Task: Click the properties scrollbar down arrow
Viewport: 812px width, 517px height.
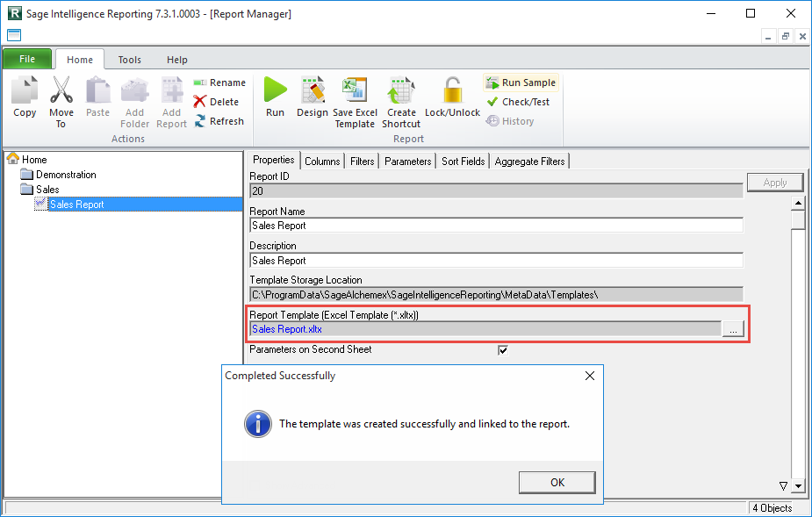Action: (798, 486)
